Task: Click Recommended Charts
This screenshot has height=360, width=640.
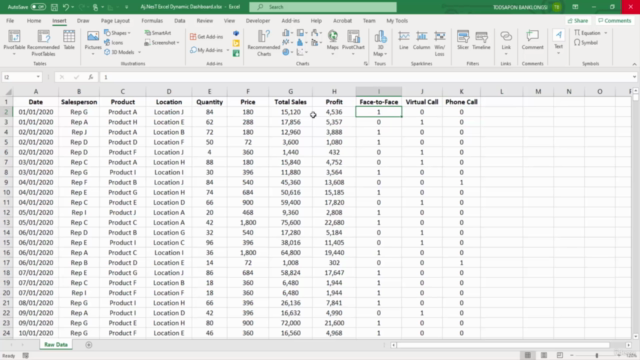Action: pos(264,42)
